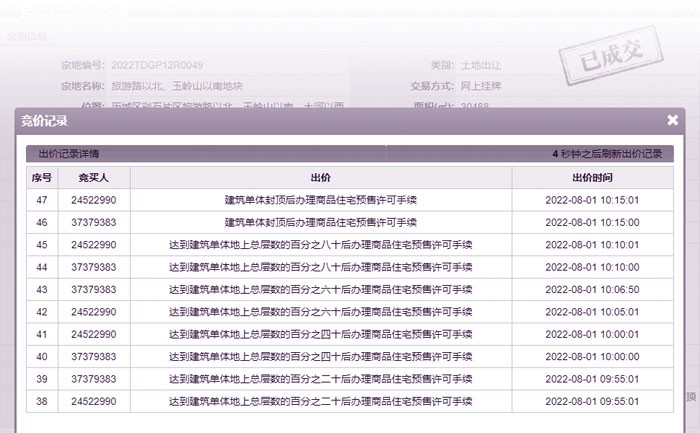
Task: Close the 竞价记录 dialog
Action: 672,120
